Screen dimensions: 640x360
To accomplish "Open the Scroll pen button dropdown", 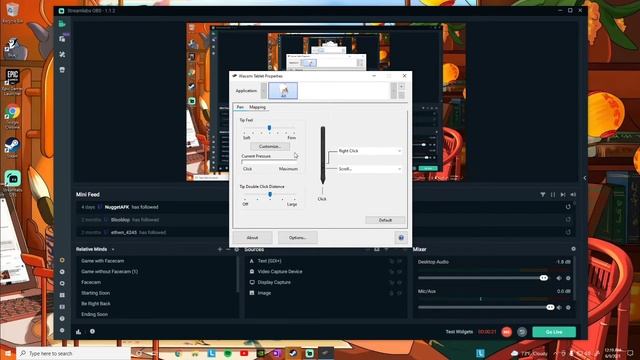I will (x=369, y=169).
